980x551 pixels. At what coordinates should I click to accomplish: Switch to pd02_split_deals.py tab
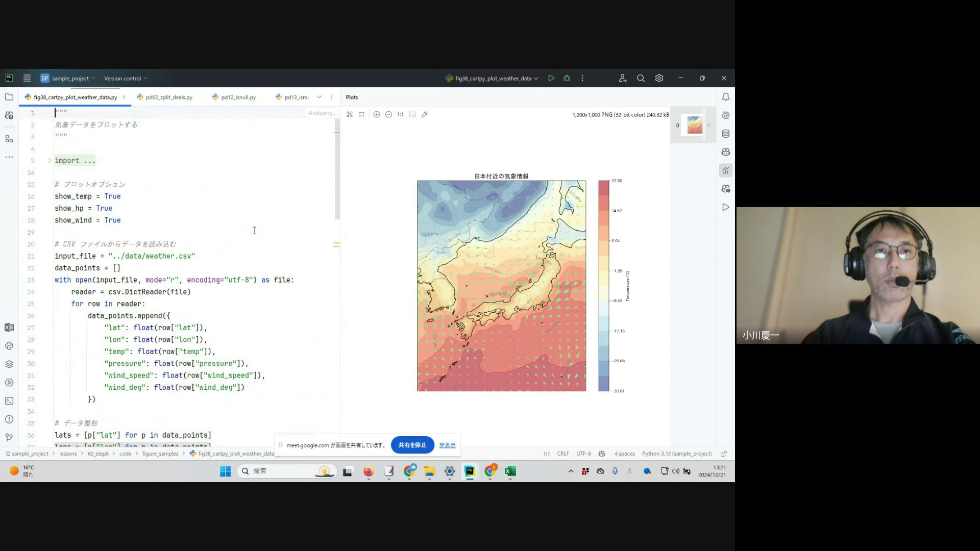168,97
